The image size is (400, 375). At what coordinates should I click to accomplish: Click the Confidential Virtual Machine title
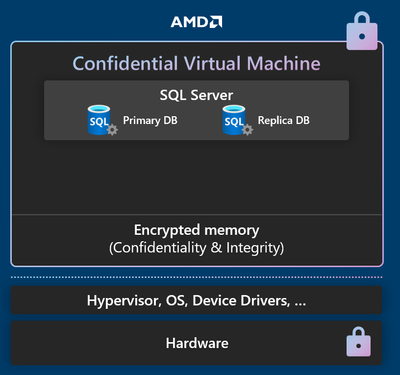[196, 63]
